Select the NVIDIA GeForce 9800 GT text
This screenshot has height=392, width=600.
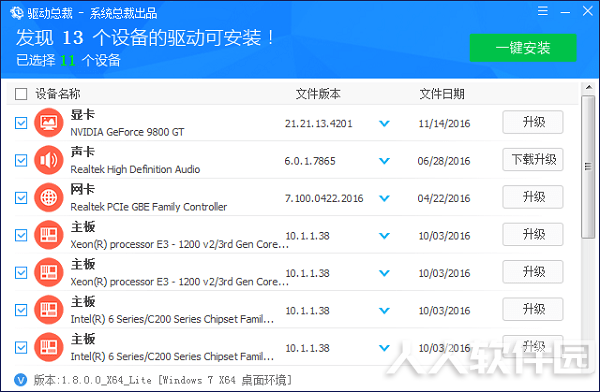coord(127,132)
